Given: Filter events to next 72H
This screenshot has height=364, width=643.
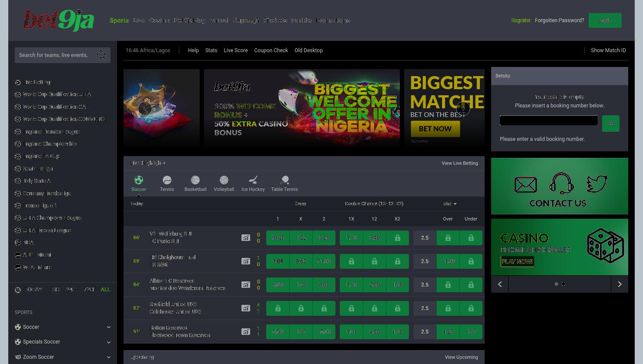Looking at the screenshot, I should click(x=89, y=290).
